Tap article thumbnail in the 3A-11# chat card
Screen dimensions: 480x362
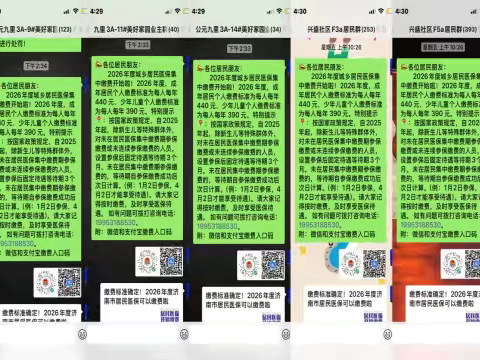(170, 316)
